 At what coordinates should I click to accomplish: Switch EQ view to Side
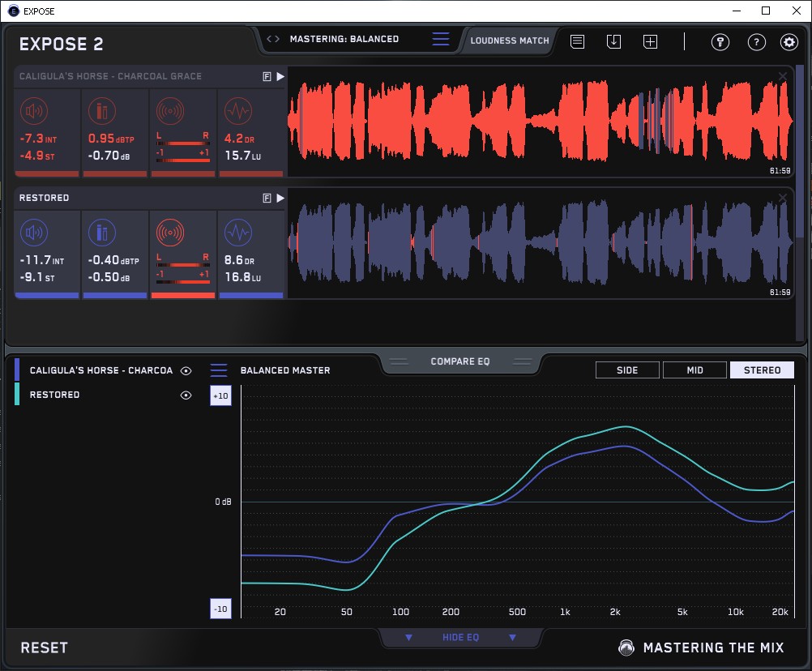coord(627,370)
